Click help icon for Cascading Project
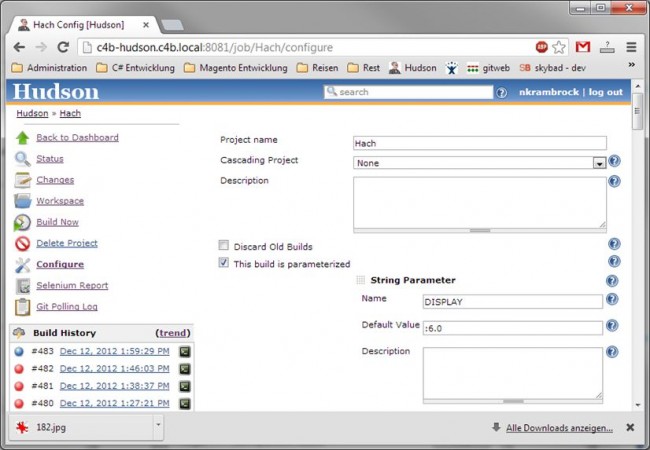This screenshot has height=450, width=650. (x=614, y=161)
